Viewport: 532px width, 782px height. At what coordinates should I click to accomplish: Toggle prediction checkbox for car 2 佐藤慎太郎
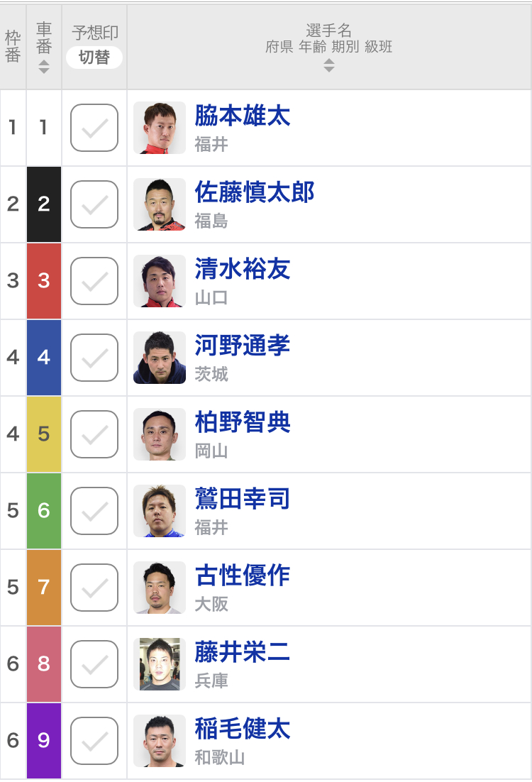tap(94, 204)
